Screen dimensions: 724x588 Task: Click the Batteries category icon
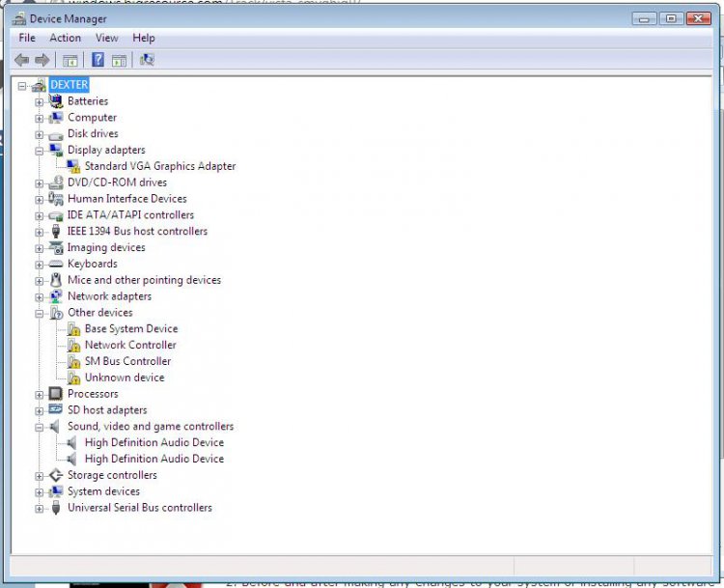56,101
